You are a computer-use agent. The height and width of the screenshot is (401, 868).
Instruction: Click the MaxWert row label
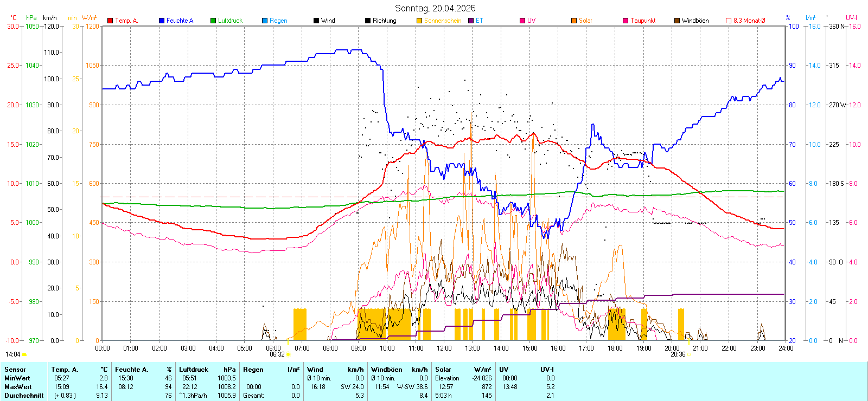[x=17, y=387]
